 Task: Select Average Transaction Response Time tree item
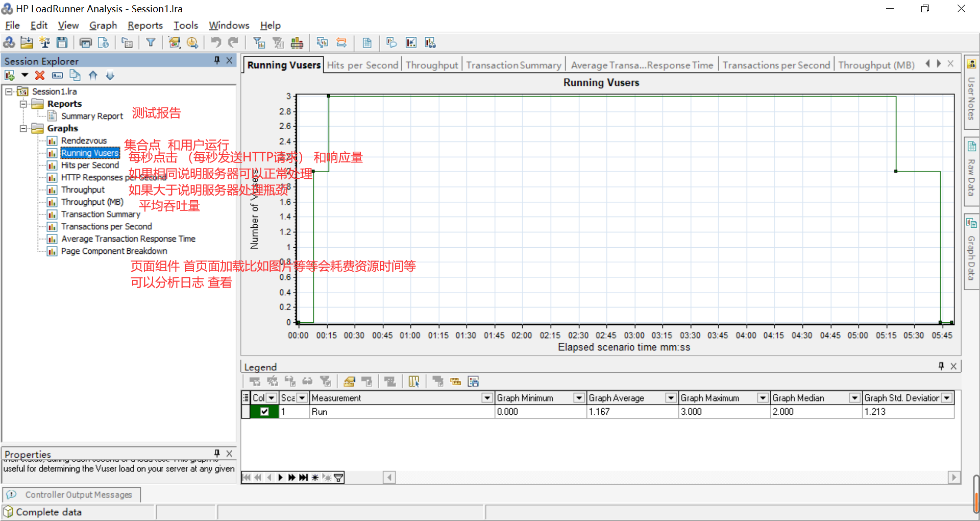point(128,239)
